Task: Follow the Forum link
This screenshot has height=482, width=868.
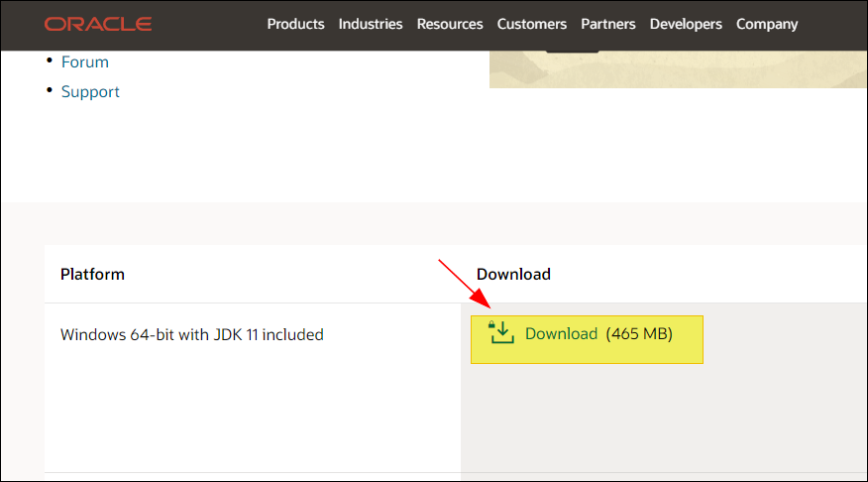Action: point(84,62)
